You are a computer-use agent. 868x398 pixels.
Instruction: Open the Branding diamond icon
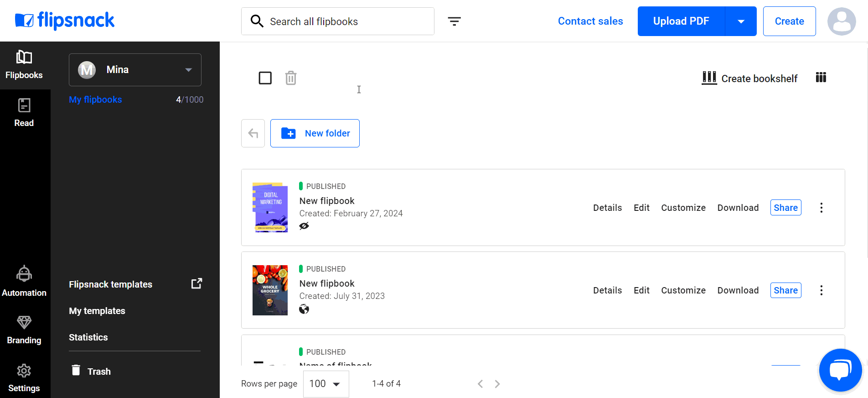pos(24,322)
